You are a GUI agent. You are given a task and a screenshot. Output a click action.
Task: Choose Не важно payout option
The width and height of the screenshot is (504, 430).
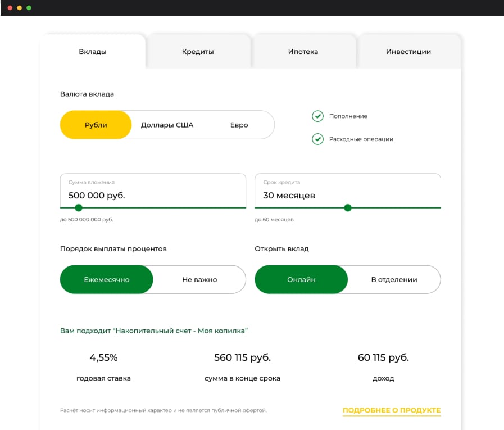click(199, 279)
